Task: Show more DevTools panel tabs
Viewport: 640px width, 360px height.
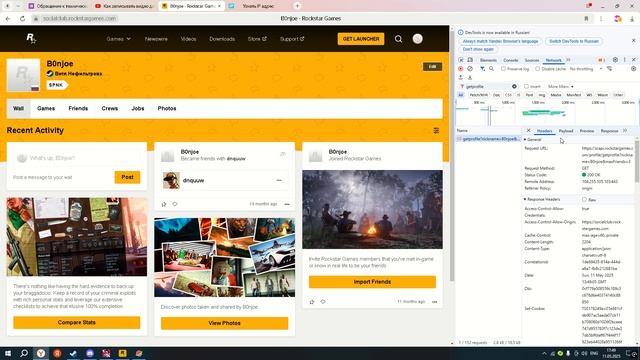Action: 568,60
